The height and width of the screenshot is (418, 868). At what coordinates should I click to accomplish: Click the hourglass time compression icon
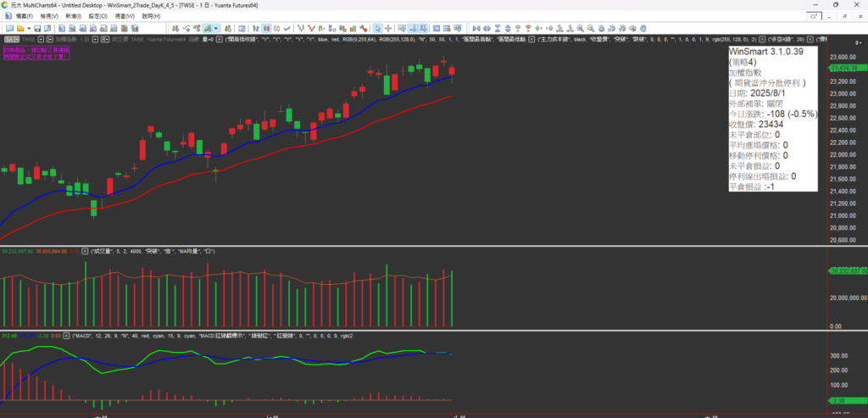tap(498, 28)
